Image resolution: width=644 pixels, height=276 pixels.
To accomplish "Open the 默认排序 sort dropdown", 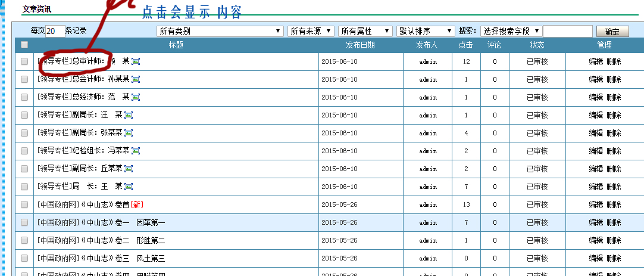I will pos(426,31).
